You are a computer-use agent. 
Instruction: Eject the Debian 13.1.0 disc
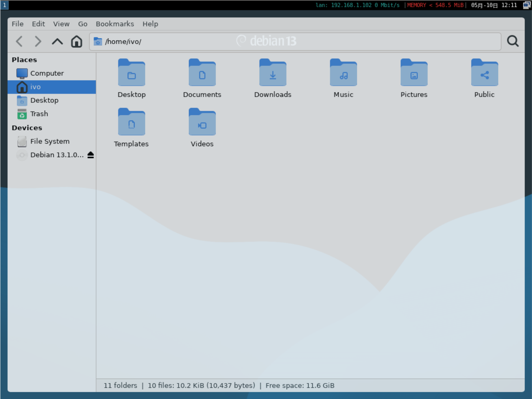click(90, 155)
